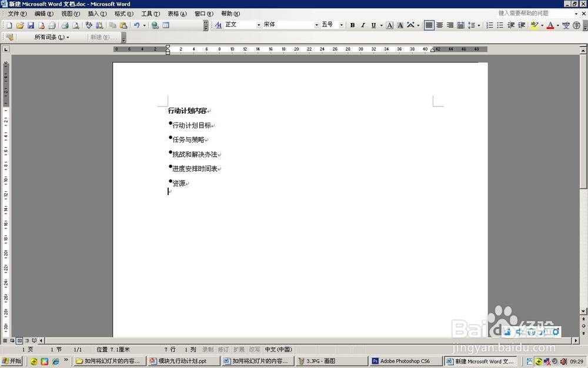Click the line spacing icon

point(472,25)
